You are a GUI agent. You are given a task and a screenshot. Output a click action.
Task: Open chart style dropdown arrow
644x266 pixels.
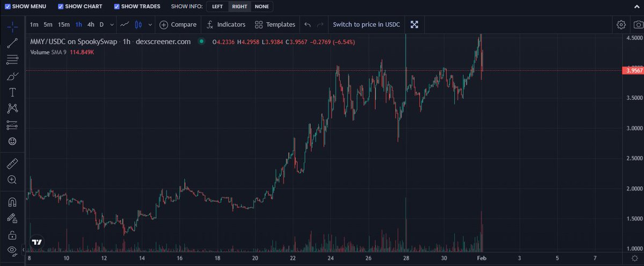[150, 24]
